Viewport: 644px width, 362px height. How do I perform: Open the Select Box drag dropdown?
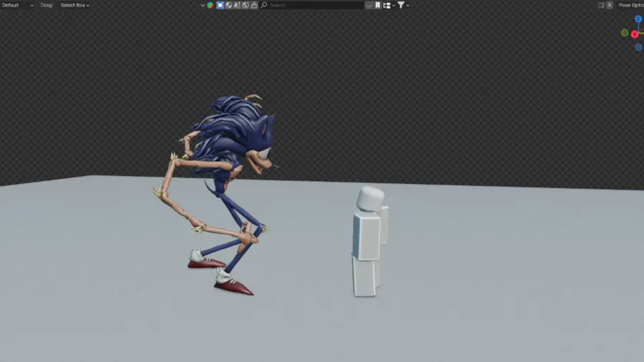point(74,5)
